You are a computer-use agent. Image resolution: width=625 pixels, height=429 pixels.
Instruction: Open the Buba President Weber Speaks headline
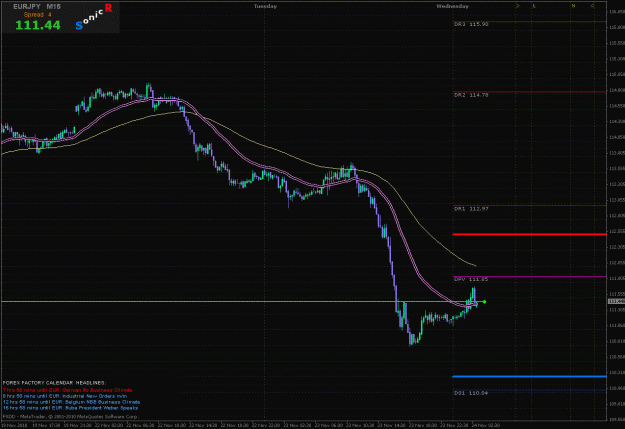(x=71, y=408)
